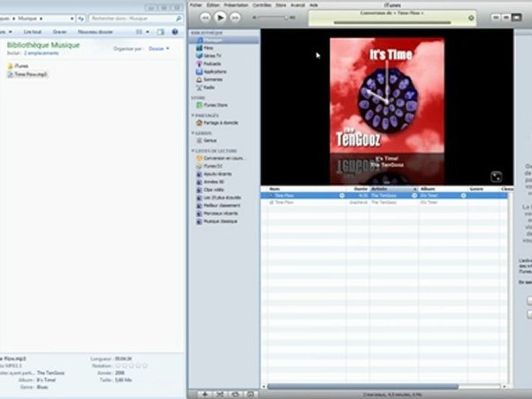This screenshot has width=532, height=399.
Task: Open Explorer help with the question mark
Action: [175, 32]
